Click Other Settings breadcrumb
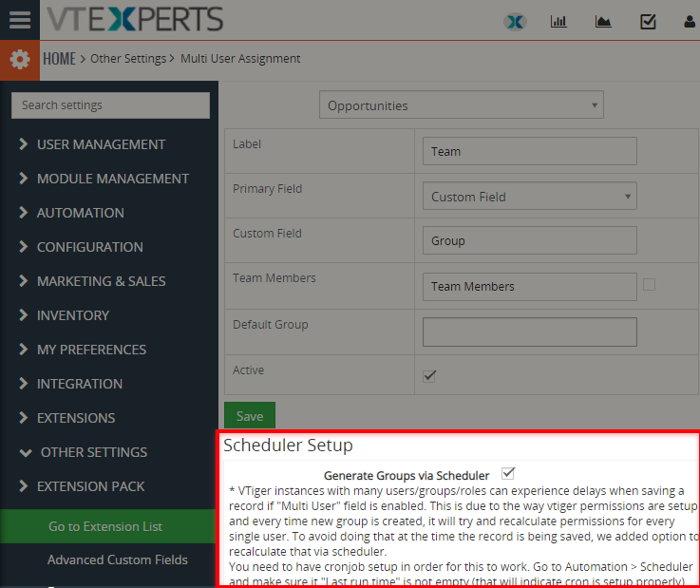Viewport: 700px width, 588px height. pyautogui.click(x=128, y=59)
